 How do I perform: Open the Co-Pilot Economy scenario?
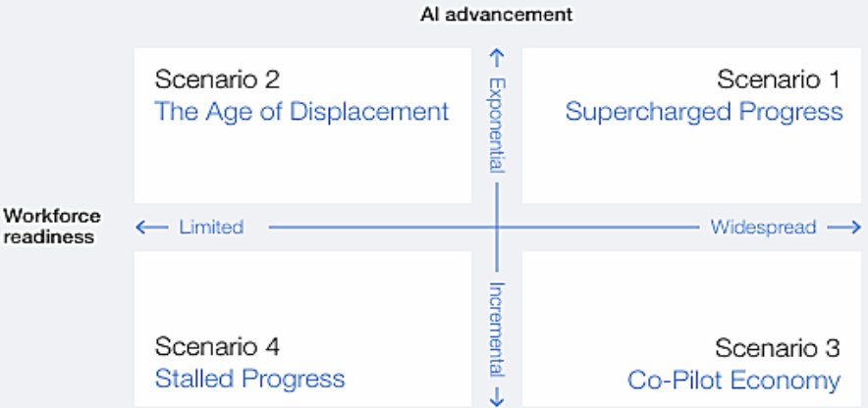[x=733, y=380]
